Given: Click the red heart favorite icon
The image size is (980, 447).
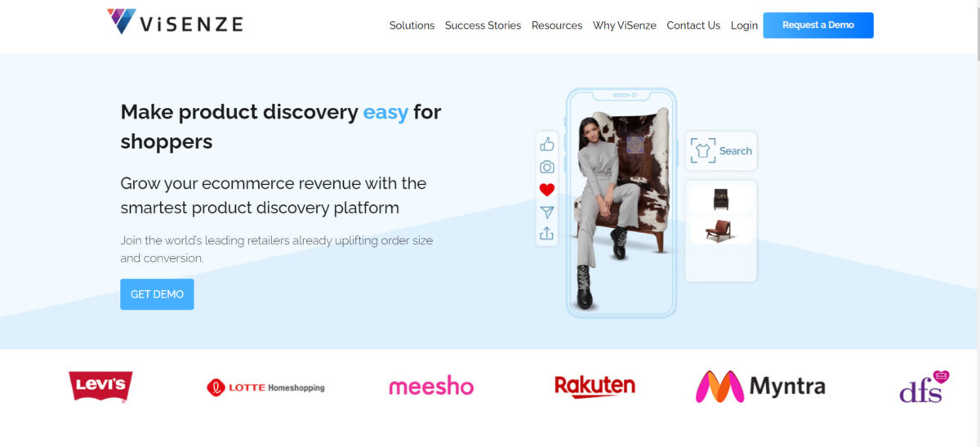Looking at the screenshot, I should 546,190.
